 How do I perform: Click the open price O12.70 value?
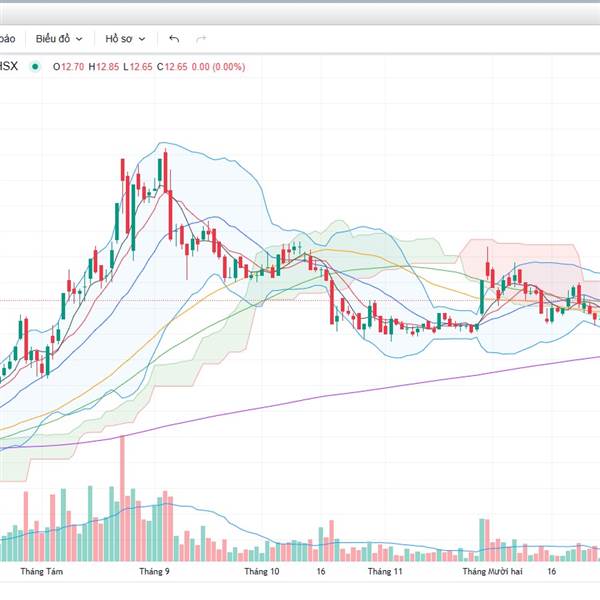pos(68,67)
